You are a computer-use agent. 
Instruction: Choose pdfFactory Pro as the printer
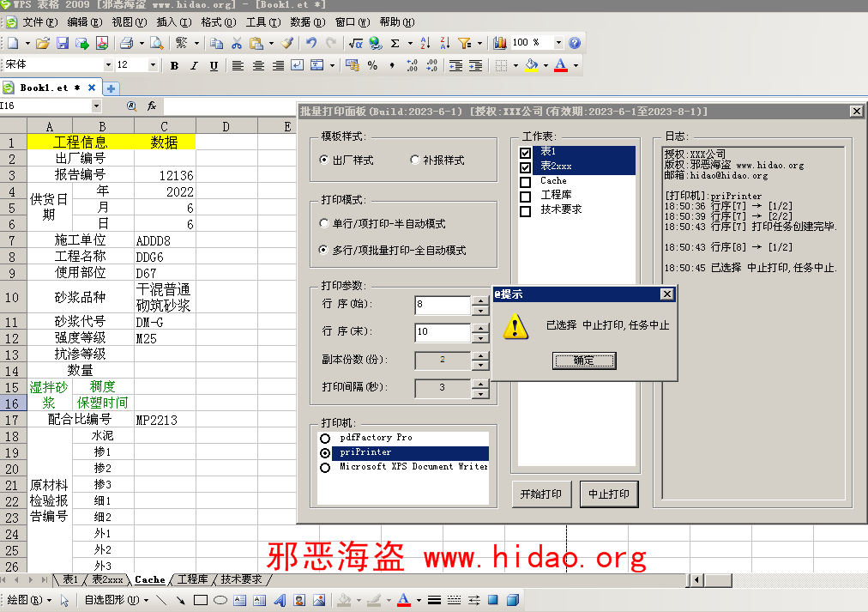tap(325, 439)
